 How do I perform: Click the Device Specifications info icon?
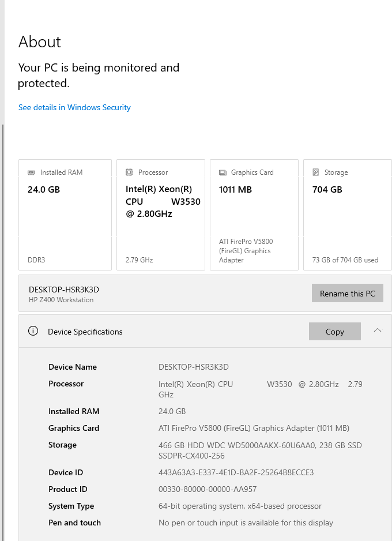[33, 331]
